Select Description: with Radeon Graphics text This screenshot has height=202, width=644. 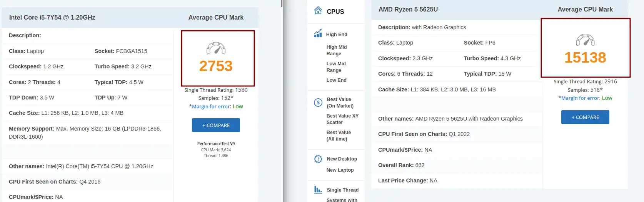[422, 27]
